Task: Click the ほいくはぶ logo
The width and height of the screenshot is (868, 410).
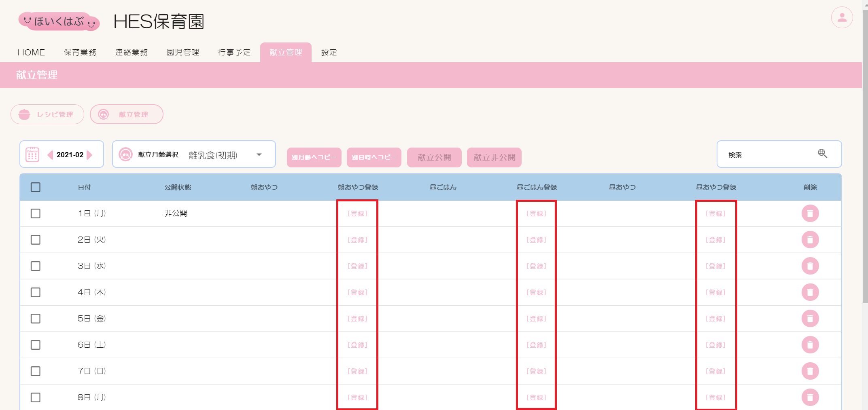Action: pyautogui.click(x=59, y=21)
